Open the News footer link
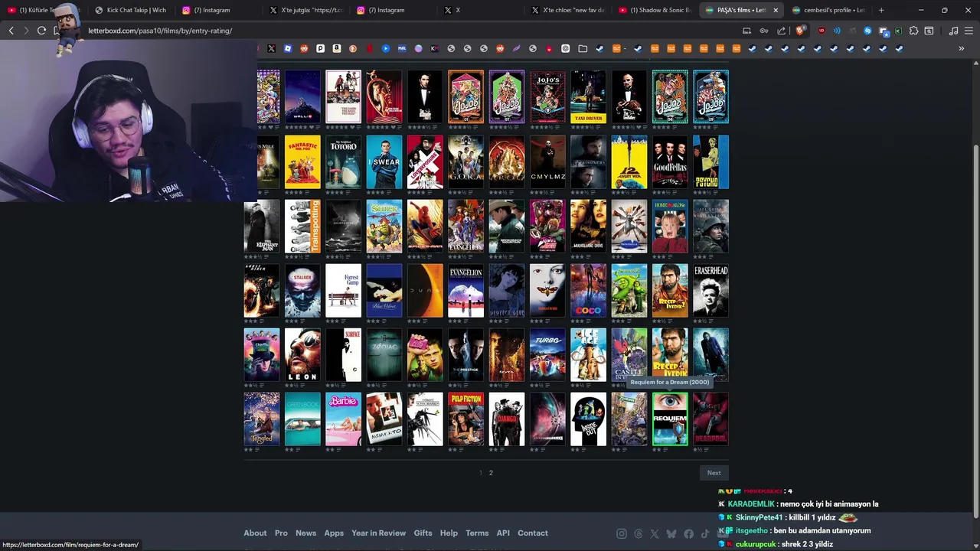980x551 pixels. [x=305, y=533]
